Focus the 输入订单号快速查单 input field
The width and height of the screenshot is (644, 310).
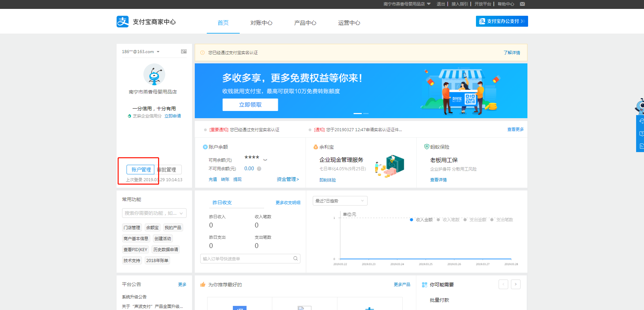click(250, 259)
